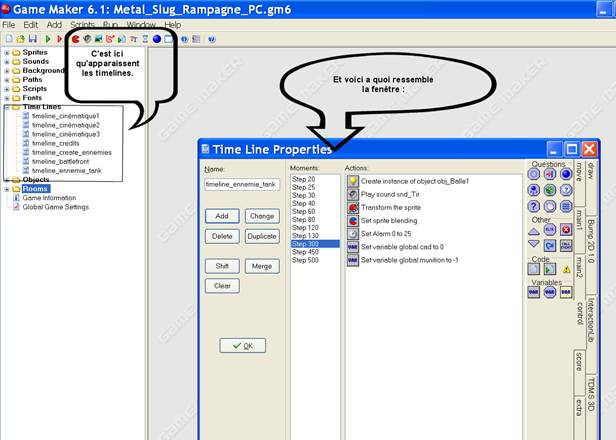Image resolution: width=616 pixels, height=440 pixels.
Task: Select the Start block up-triangle action
Action: 534,231
